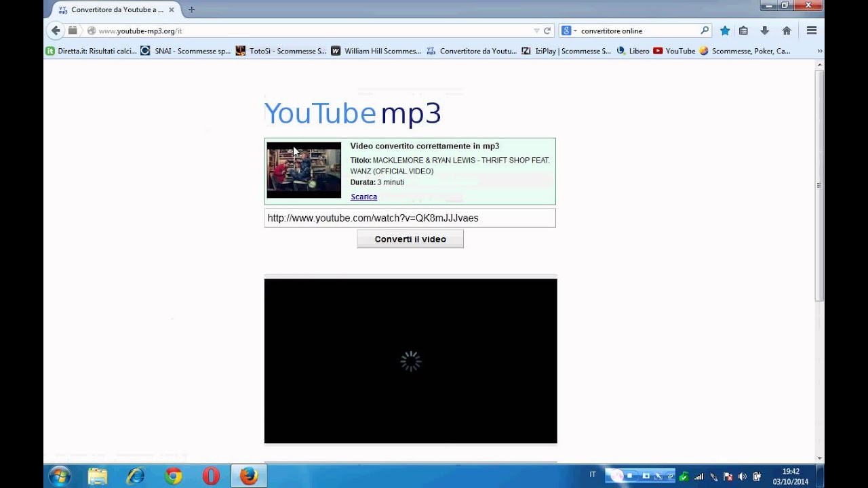
Task: Click the loading black video area
Action: 410,361
